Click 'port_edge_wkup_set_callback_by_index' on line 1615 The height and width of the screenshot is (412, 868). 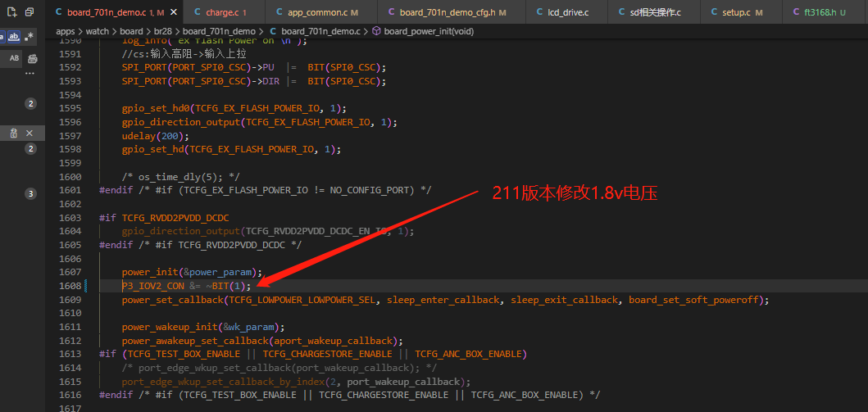click(x=223, y=382)
